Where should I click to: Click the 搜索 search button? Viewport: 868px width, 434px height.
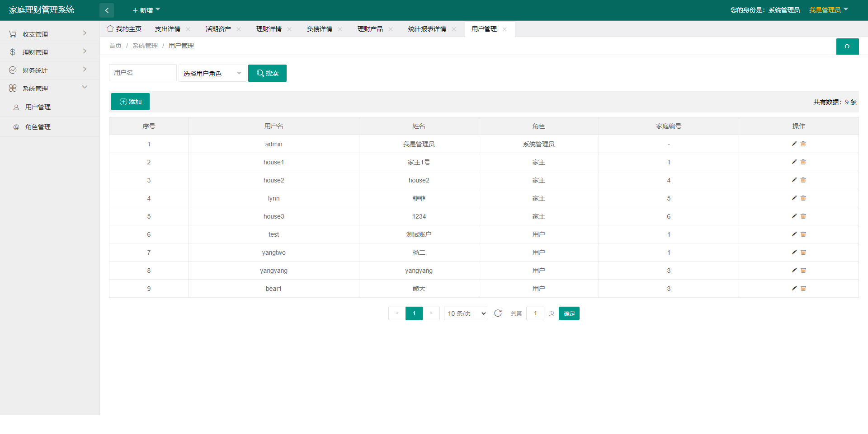(x=267, y=73)
